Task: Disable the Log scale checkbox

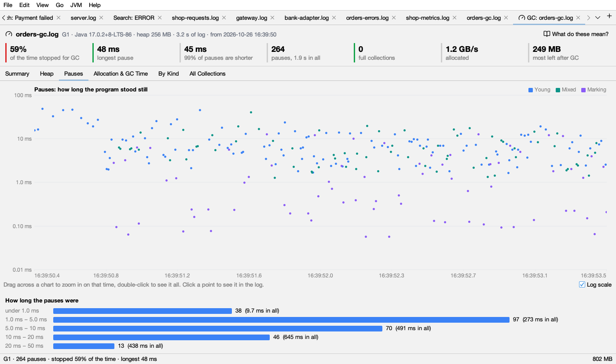Action: [582, 284]
